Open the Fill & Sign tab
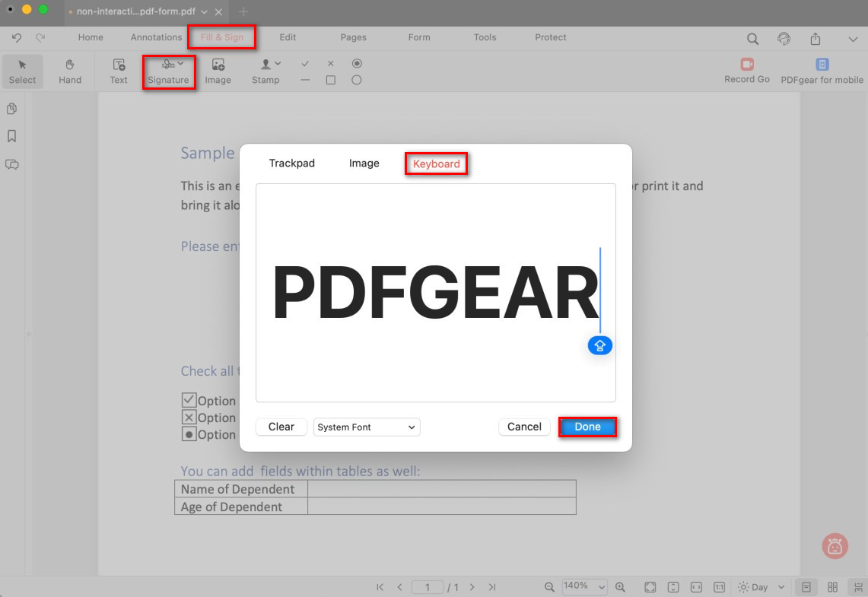This screenshot has height=597, width=868. [222, 37]
